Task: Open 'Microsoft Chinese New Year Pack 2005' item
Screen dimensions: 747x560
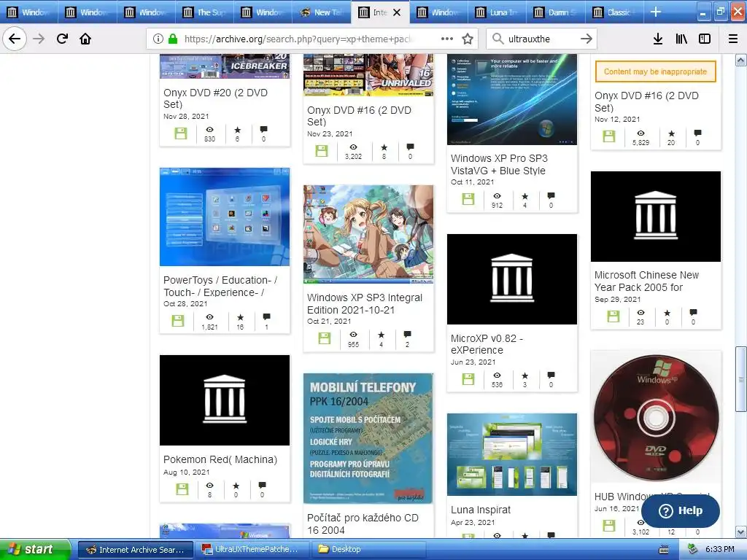Action: (646, 281)
